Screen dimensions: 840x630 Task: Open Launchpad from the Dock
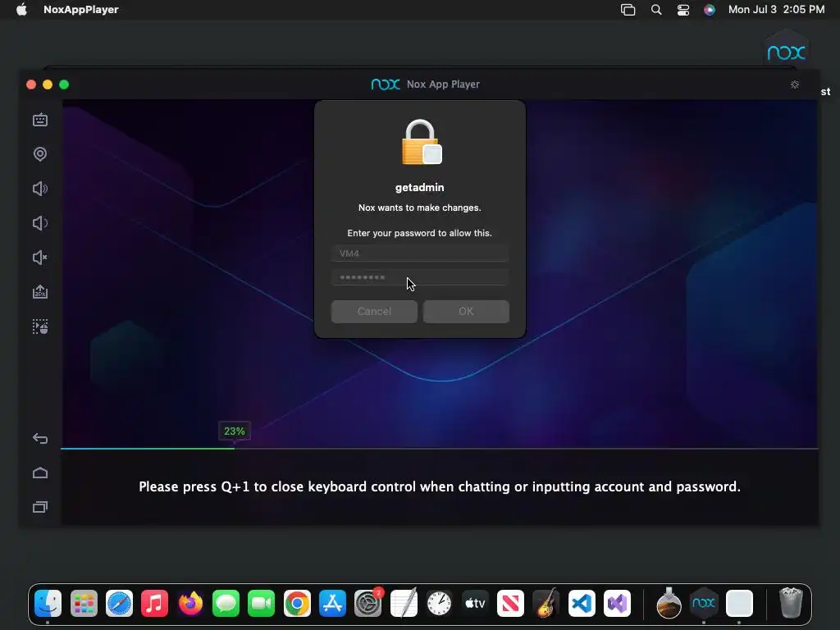click(84, 603)
